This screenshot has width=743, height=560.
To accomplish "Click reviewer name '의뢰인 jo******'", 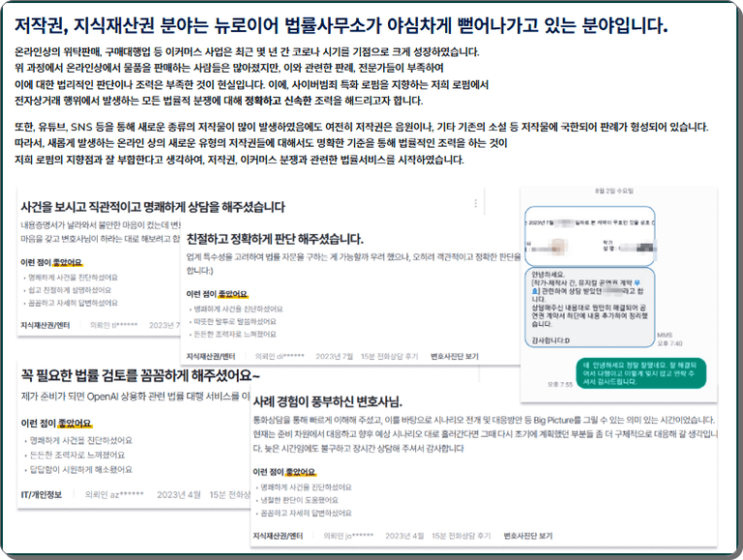I will click(x=348, y=535).
